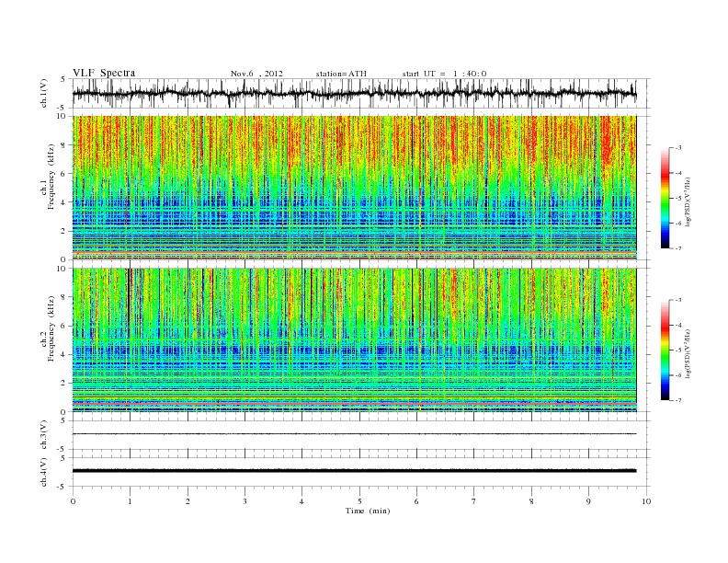Click the time axis tick label "6"
728x563 pixels.
(416, 501)
